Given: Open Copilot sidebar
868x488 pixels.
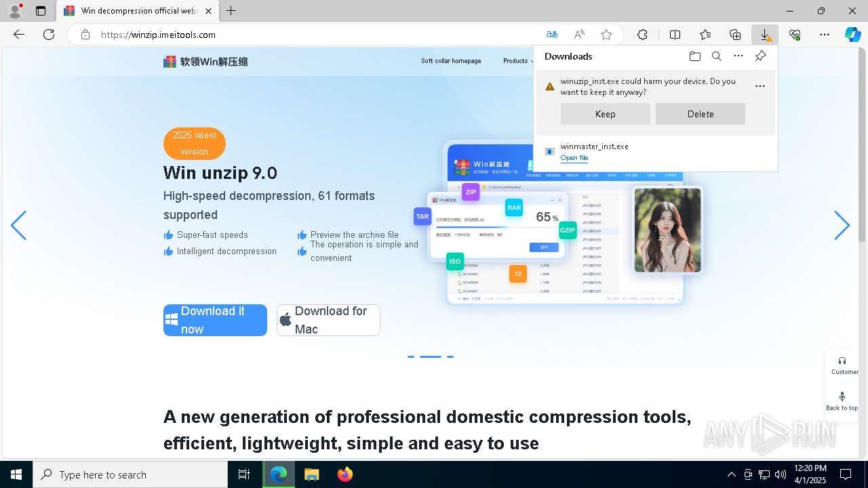Looking at the screenshot, I should click(852, 35).
